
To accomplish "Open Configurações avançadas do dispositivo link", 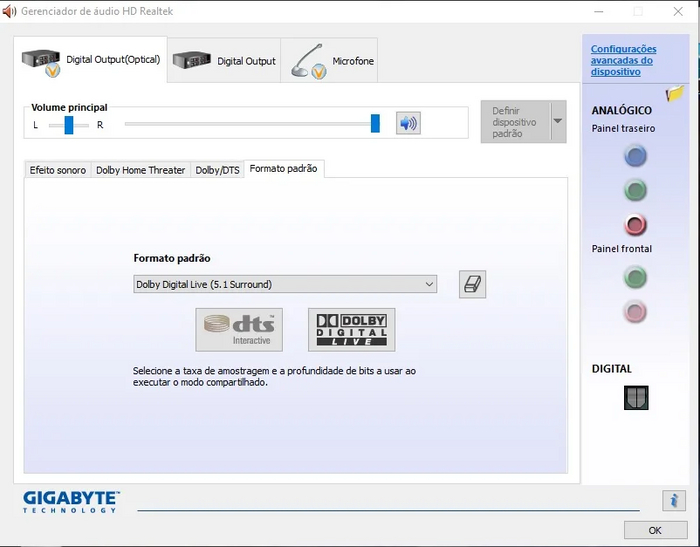I will (623, 60).
